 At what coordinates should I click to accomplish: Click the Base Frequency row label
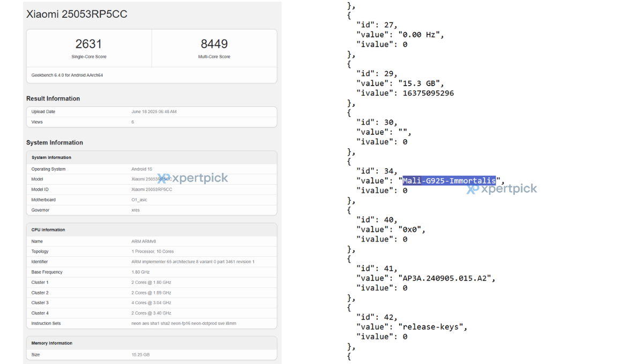[47, 272]
